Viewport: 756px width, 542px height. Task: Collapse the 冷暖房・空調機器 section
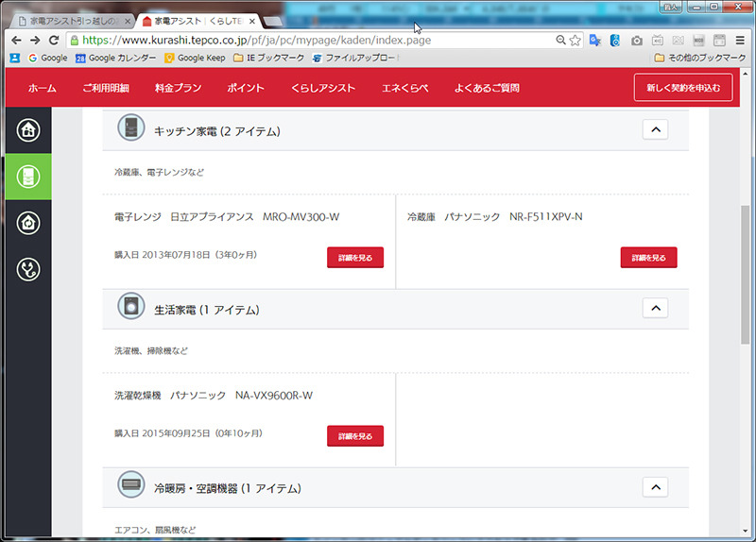click(655, 487)
